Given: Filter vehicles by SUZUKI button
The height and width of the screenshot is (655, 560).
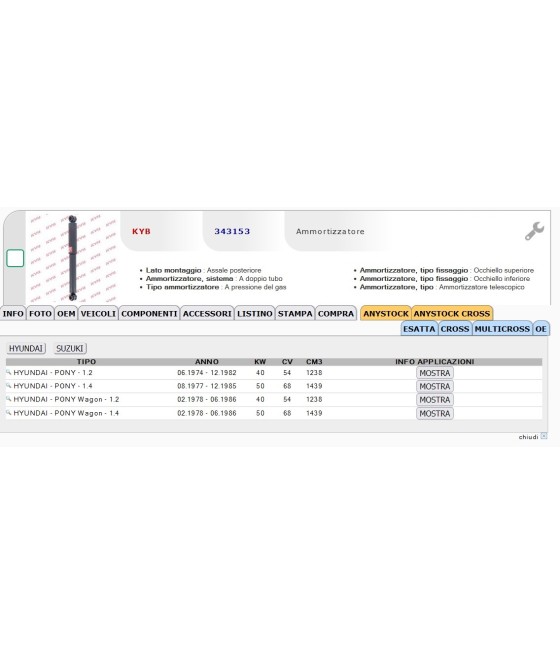Looking at the screenshot, I should coord(70,348).
